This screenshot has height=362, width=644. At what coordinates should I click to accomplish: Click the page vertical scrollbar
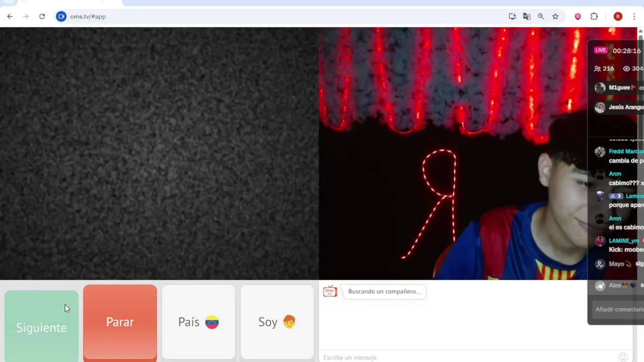point(640,195)
